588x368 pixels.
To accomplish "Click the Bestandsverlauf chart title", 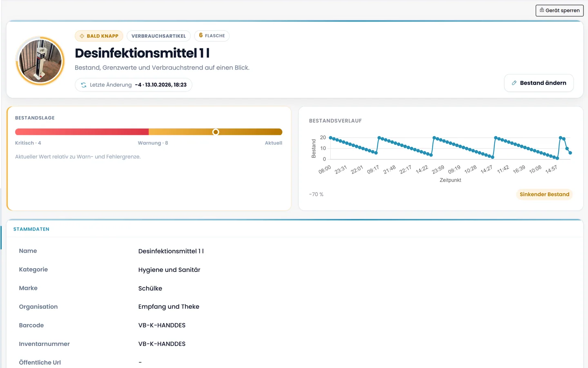I will 335,121.
